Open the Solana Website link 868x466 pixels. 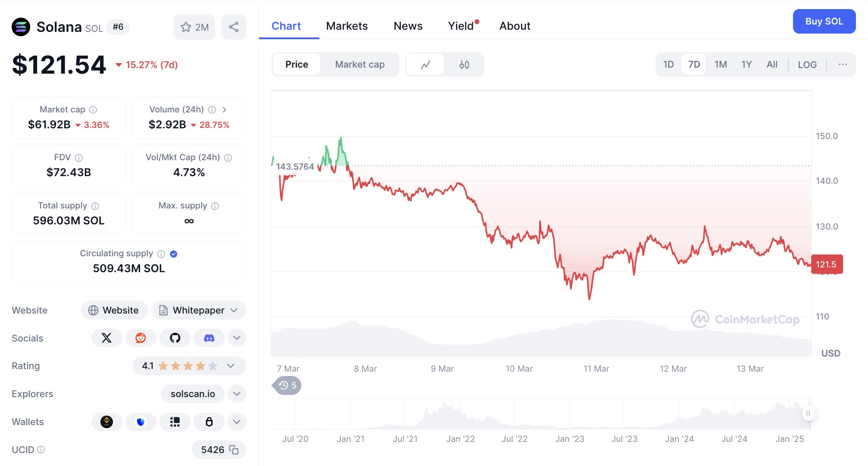coord(114,310)
